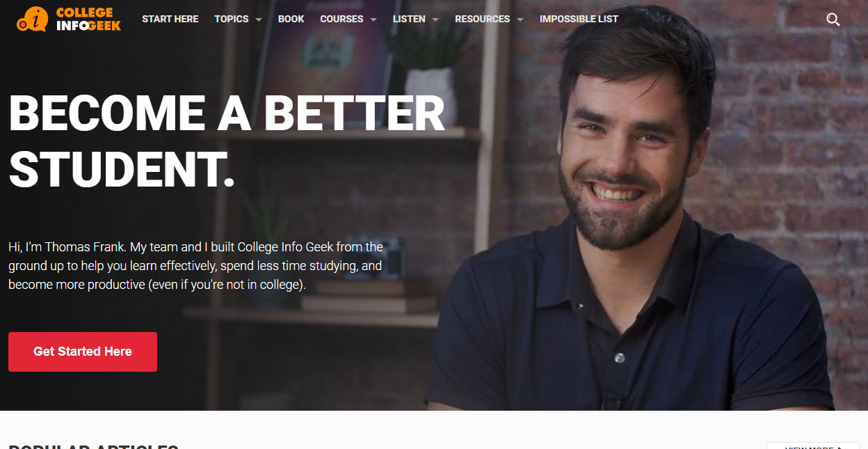
Task: Click the College Info Geek wordmark text
Action: coord(88,19)
